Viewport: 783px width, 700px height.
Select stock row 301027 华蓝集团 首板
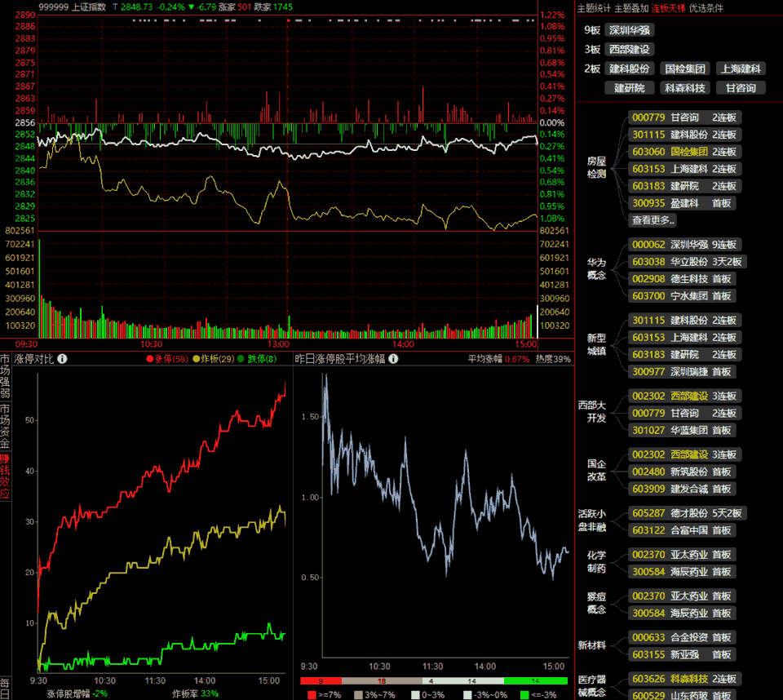tap(682, 430)
